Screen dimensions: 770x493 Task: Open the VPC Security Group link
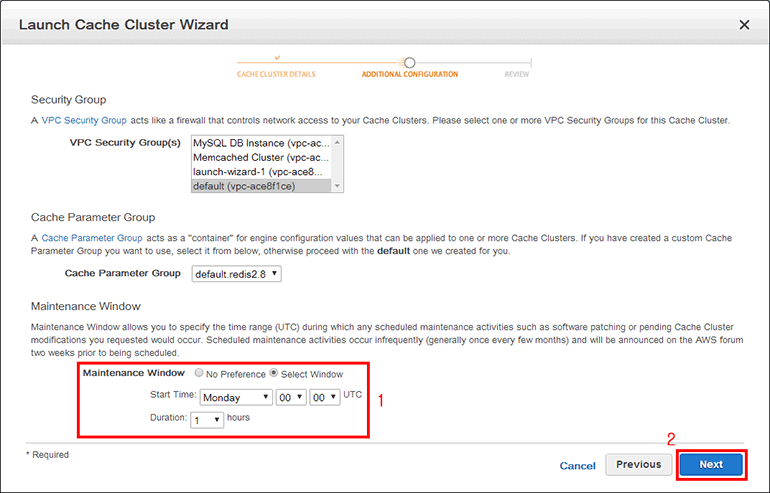pyautogui.click(x=84, y=120)
